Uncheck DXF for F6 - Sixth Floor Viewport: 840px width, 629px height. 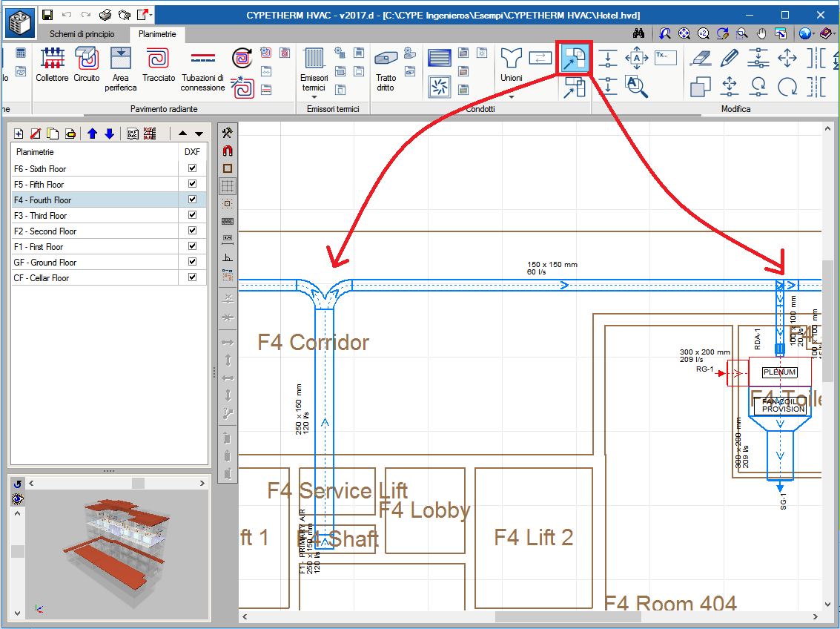192,168
